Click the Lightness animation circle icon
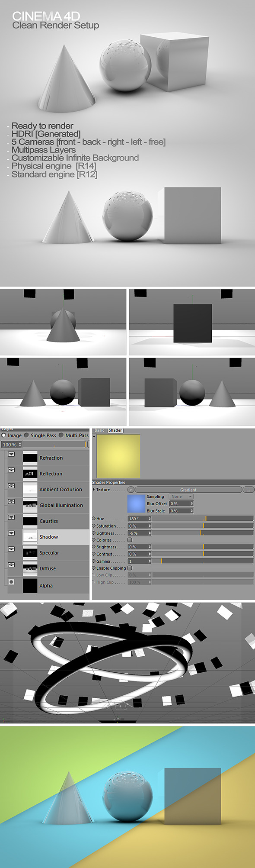 click(x=94, y=533)
